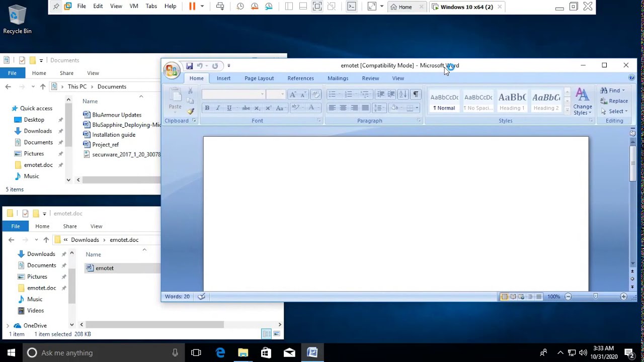644x362 pixels.
Task: Switch to the Review ribbon tab
Action: pos(370,78)
